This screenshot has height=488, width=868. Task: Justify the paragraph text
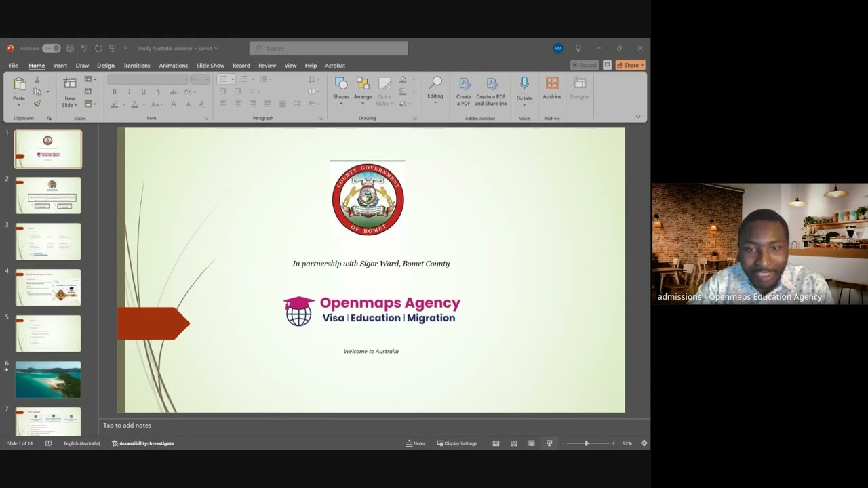267,104
